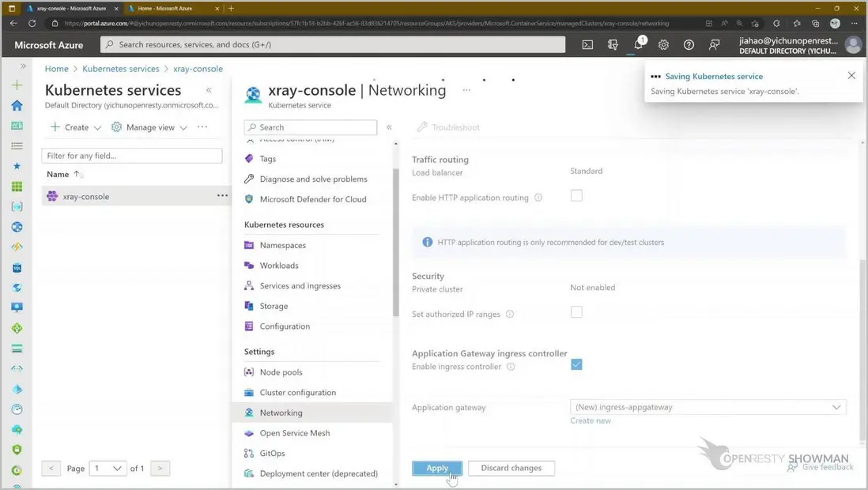Image resolution: width=868 pixels, height=490 pixels.
Task: Dismiss the Saving Kubernetes service notification
Action: pos(851,75)
